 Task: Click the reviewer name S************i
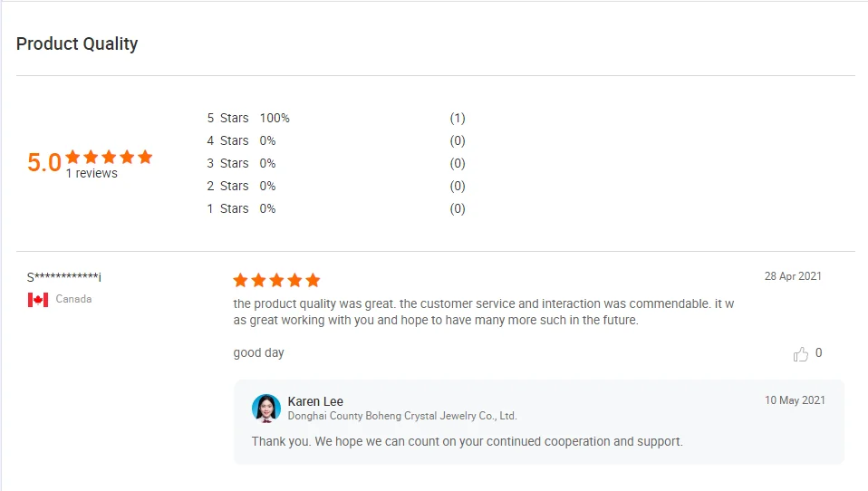[x=64, y=277]
